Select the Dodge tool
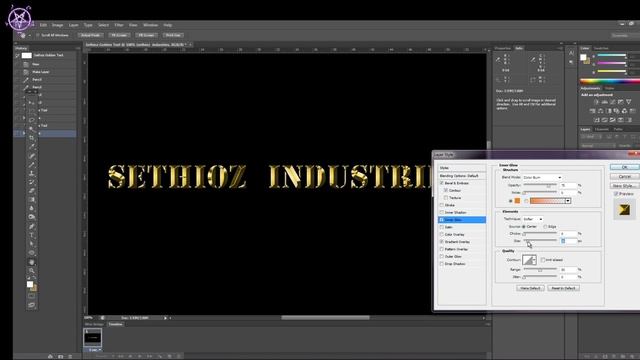The height and width of the screenshot is (360, 640). (x=32, y=217)
